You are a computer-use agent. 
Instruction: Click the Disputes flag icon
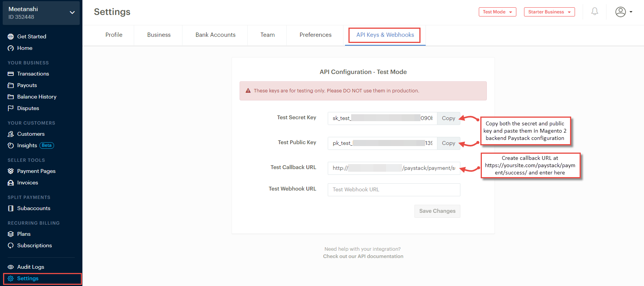pyautogui.click(x=11, y=108)
